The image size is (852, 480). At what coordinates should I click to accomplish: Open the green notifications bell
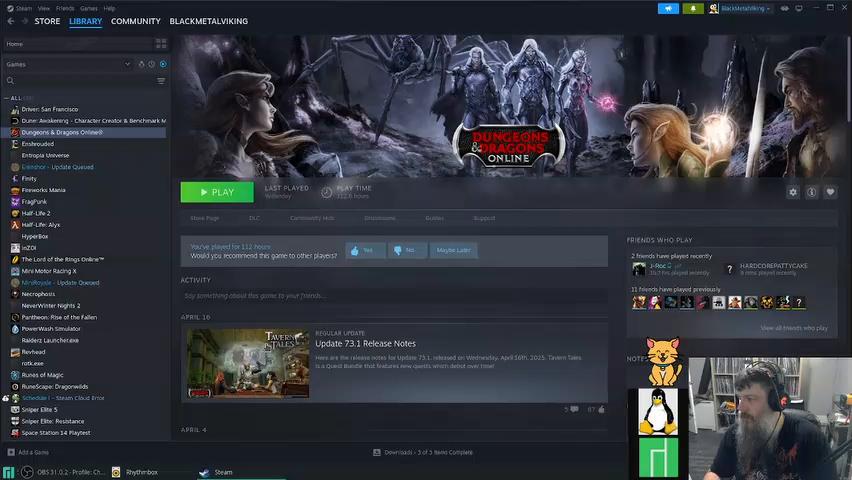[693, 9]
